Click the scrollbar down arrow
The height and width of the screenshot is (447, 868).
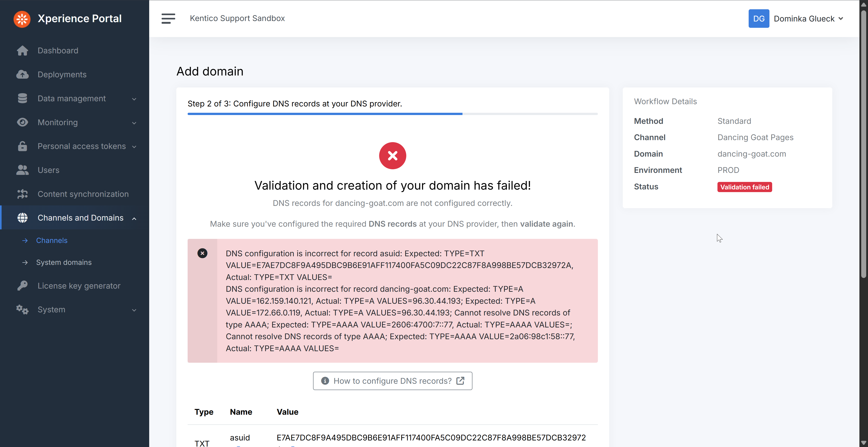(x=864, y=443)
